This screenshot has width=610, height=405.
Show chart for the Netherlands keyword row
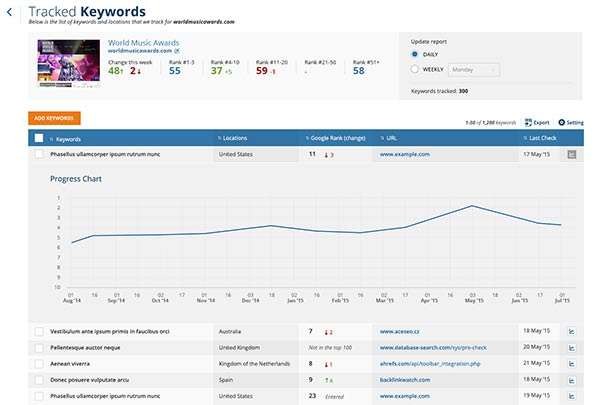tap(572, 364)
